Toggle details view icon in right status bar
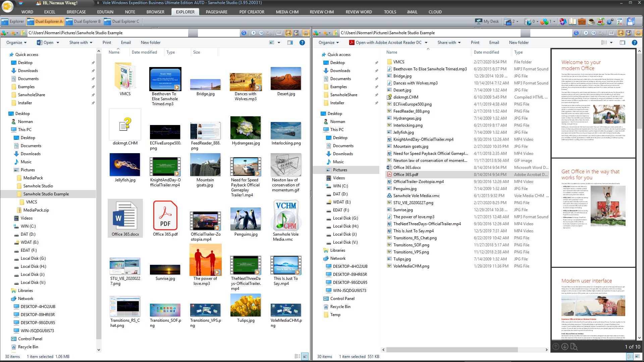The width and height of the screenshot is (644, 362). (x=630, y=356)
